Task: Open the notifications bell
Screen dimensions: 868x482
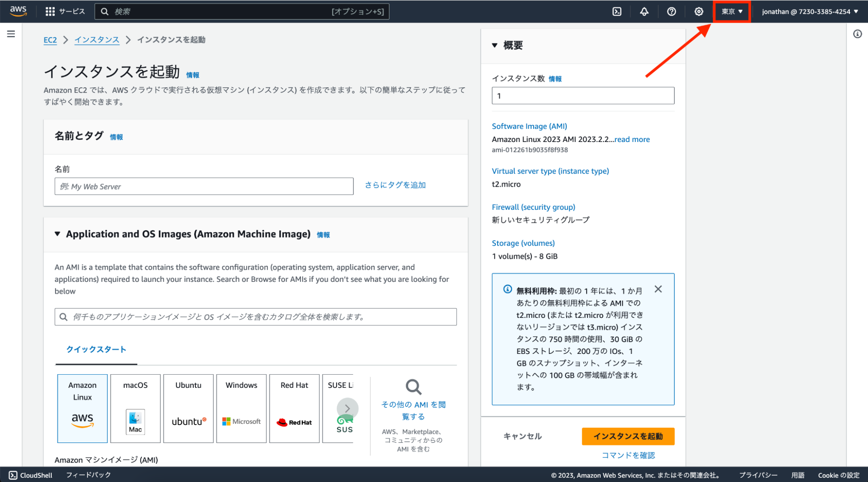Action: (x=644, y=12)
